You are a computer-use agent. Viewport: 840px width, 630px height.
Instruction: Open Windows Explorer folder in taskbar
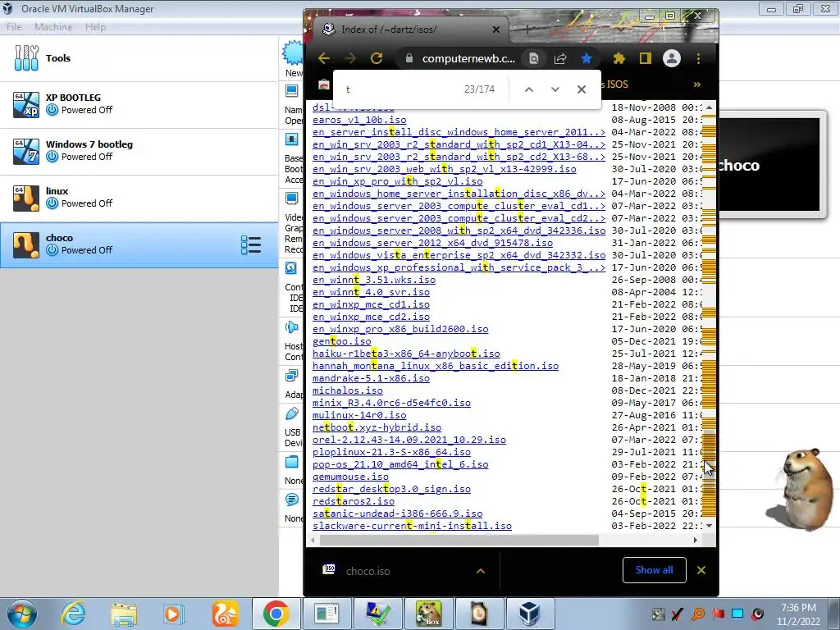124,614
